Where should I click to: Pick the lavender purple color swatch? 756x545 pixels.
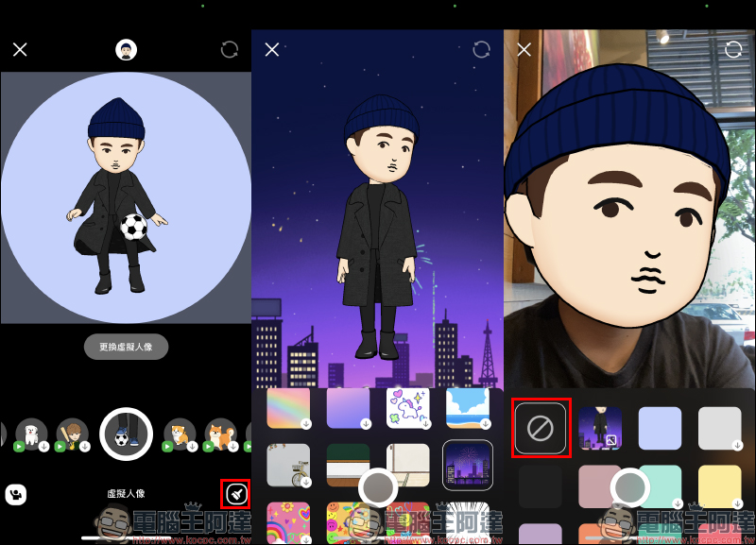[541, 534]
